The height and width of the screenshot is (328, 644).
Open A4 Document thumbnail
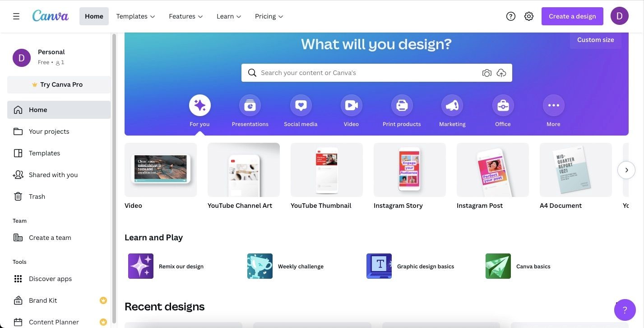(576, 170)
